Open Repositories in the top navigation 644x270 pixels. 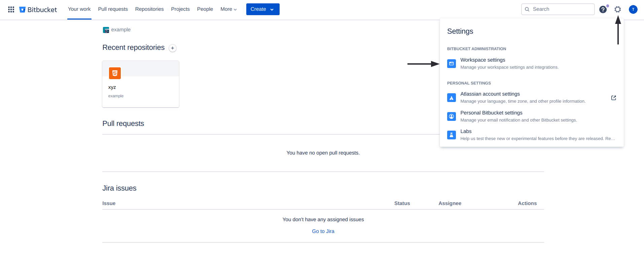(x=149, y=9)
